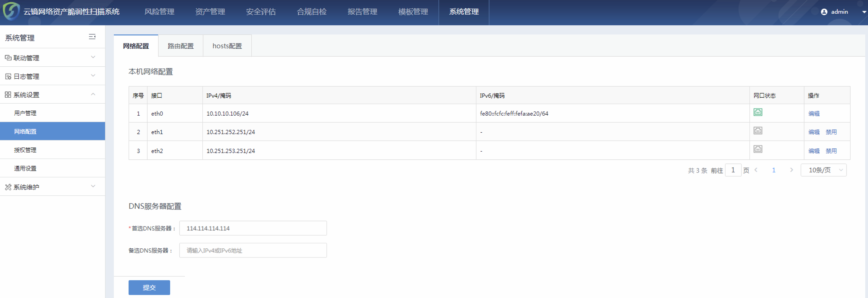
Task: Click the 提交 submit button
Action: pos(149,287)
